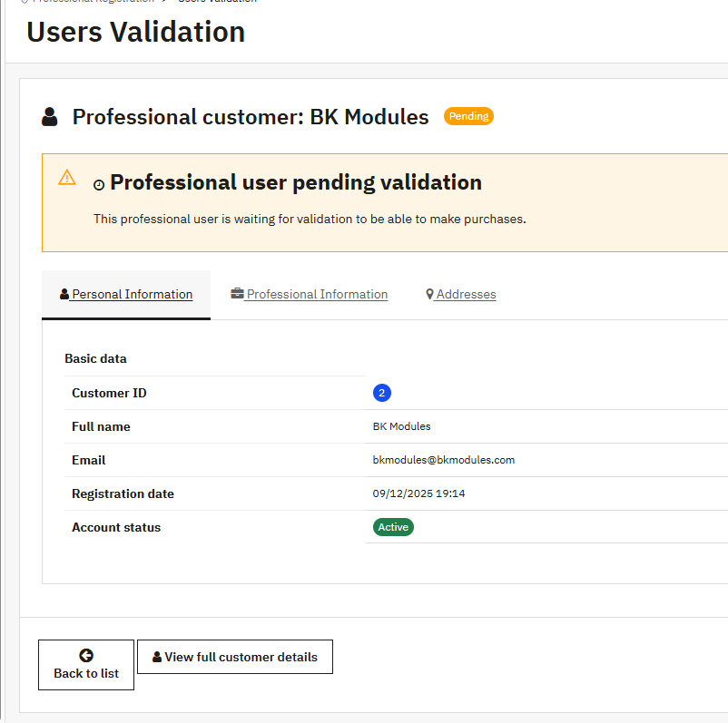
Task: Click the left arrow icon above Back to list
Action: (86, 655)
